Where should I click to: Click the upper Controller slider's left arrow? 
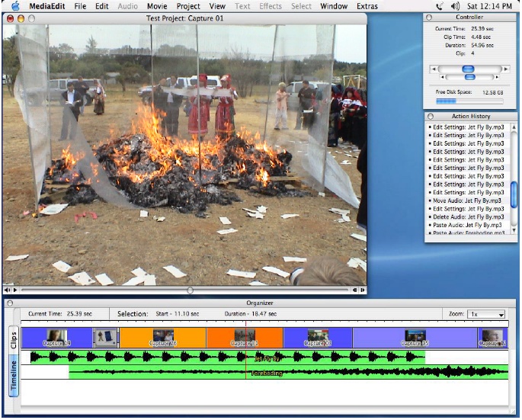(x=434, y=69)
